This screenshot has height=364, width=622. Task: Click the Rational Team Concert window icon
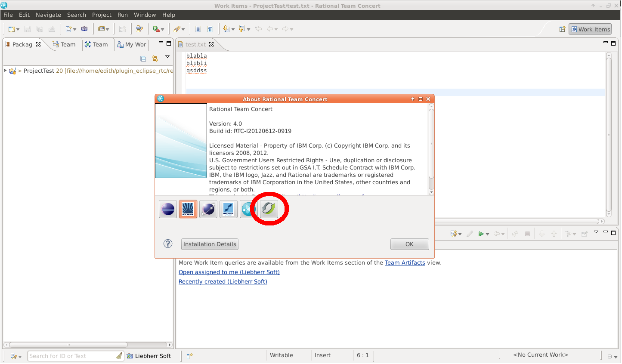[4, 5]
